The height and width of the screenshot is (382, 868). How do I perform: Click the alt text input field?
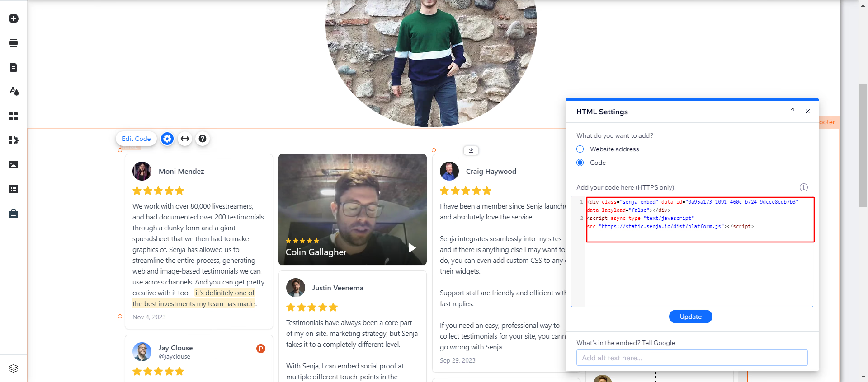point(692,358)
